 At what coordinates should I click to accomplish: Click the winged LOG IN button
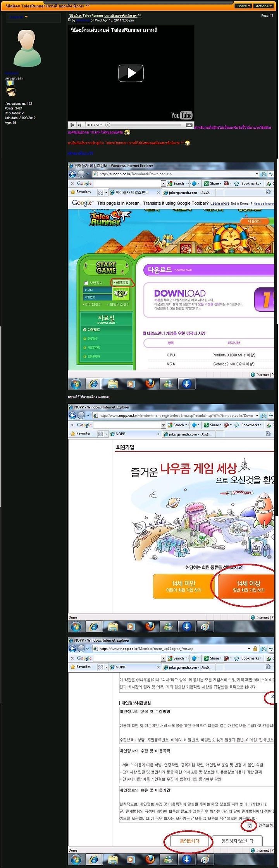[x=121, y=294]
